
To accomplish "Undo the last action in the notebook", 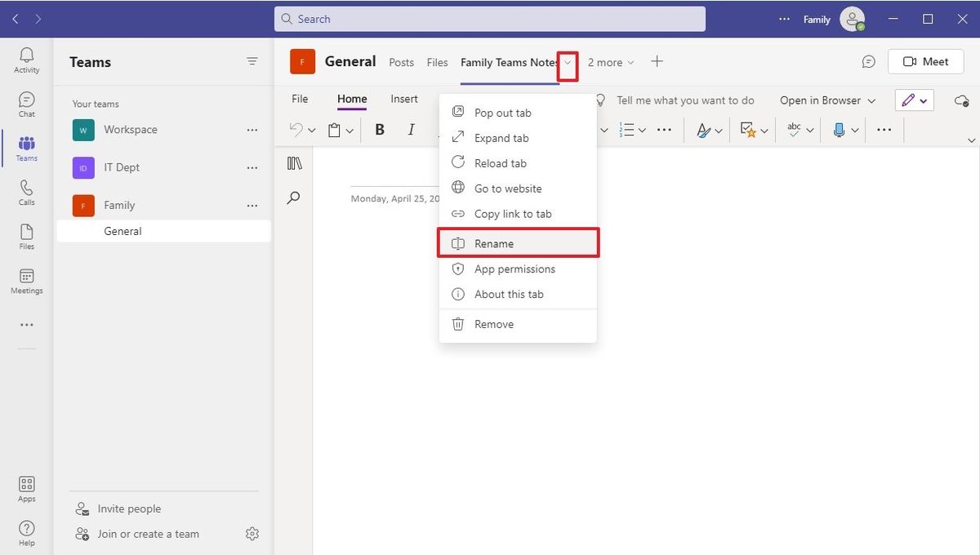I will point(296,129).
